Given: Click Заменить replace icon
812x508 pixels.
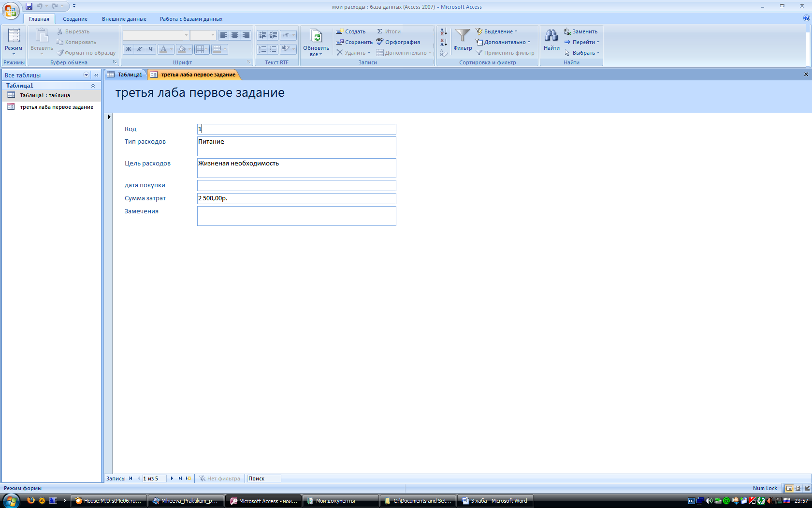Looking at the screenshot, I should coord(580,31).
